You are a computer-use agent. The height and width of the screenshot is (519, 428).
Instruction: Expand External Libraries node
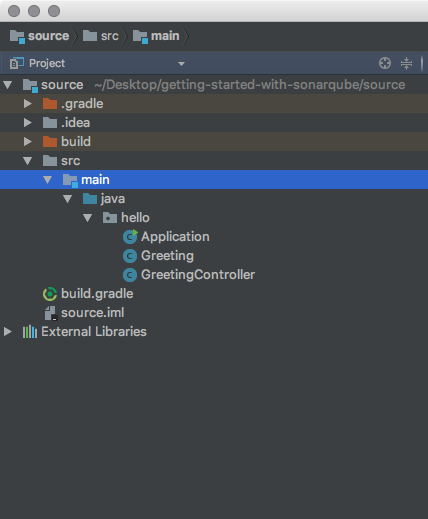click(8, 332)
